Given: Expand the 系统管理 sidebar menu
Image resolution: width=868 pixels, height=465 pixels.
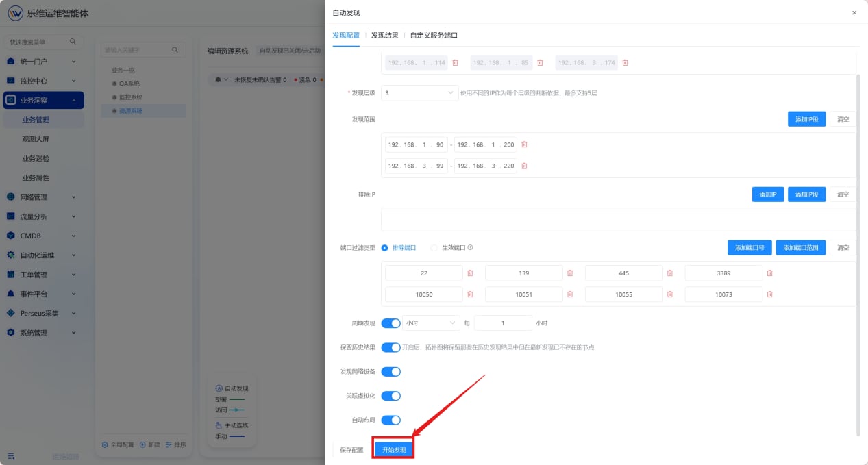Looking at the screenshot, I should point(43,333).
